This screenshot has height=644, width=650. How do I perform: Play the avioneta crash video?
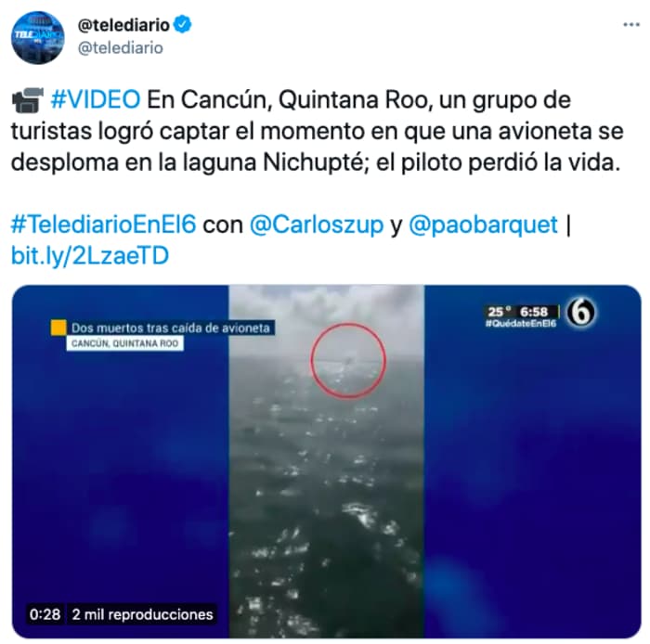tap(326, 461)
